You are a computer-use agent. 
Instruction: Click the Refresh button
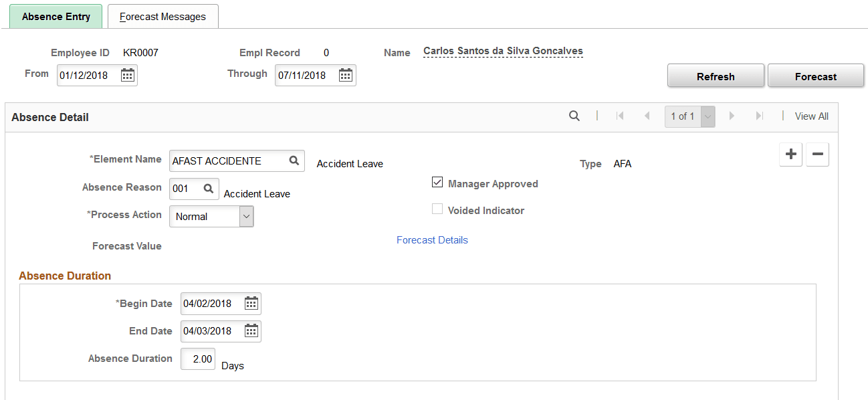tap(716, 76)
